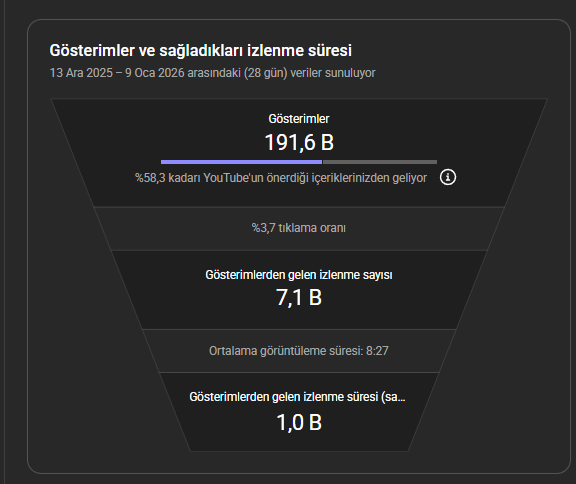Screen dimensions: 576x484
Task: Click "Ortalama görüntüleme süresi: 8:27" text
Action: [299, 351]
